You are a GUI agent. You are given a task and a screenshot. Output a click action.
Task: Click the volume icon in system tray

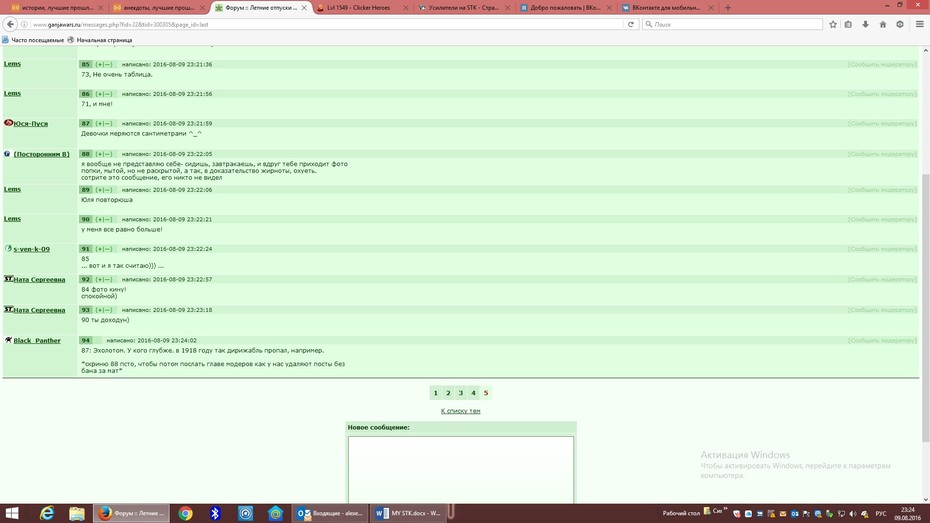[853, 514]
